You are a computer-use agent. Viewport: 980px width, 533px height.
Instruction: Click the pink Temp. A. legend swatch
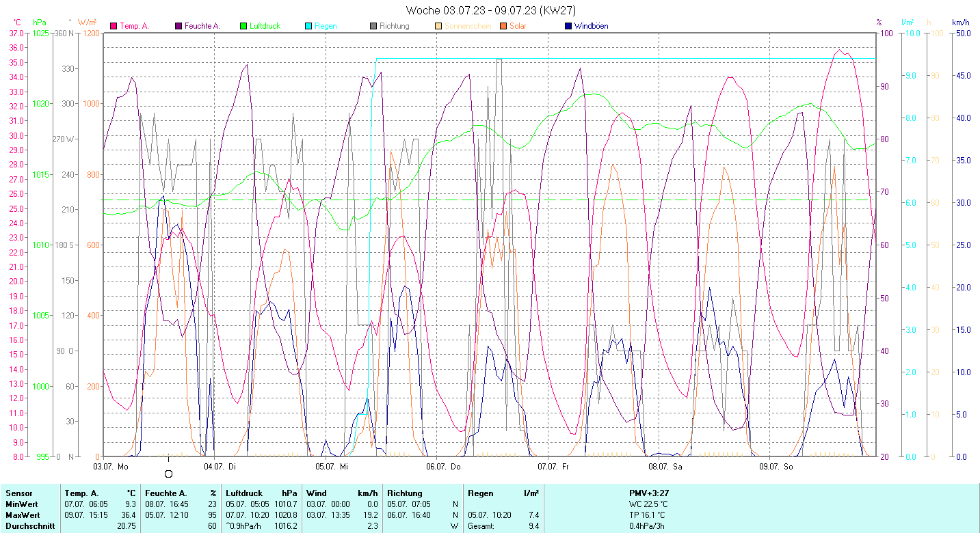(x=113, y=26)
